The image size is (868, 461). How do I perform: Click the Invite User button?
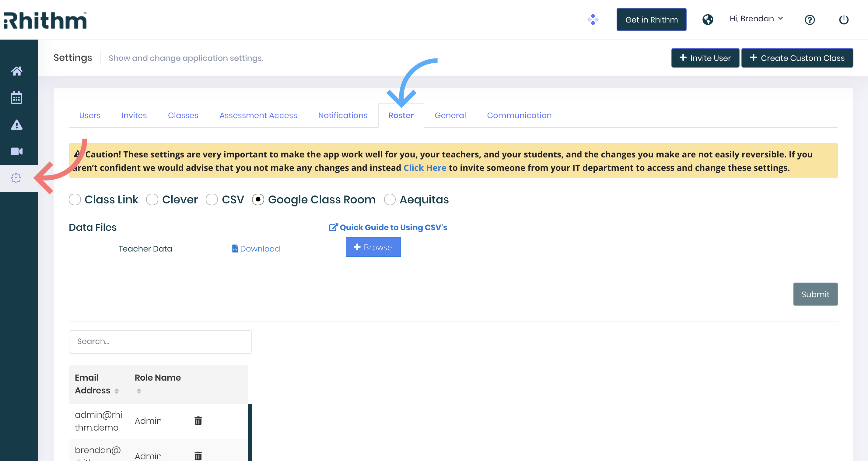[x=704, y=58]
